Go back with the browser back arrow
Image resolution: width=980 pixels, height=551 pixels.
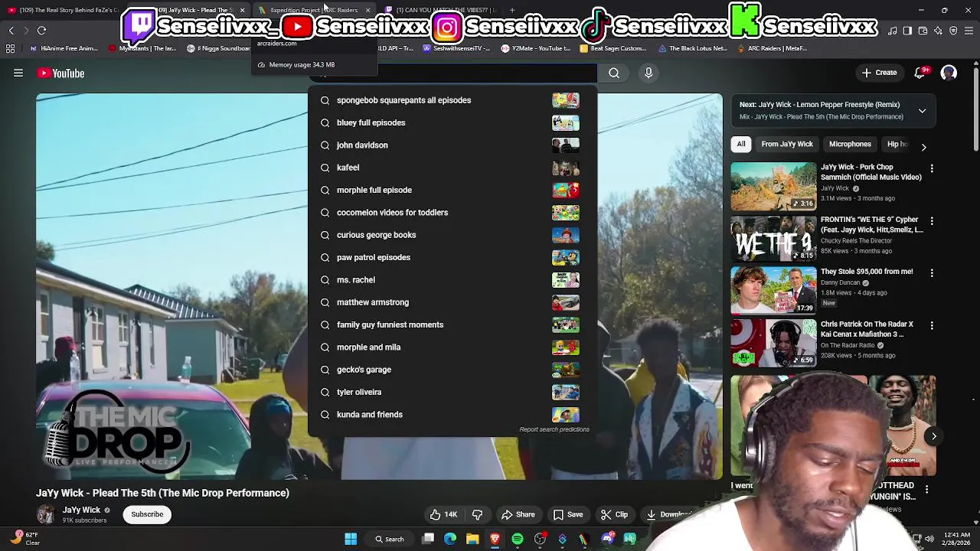(x=11, y=31)
